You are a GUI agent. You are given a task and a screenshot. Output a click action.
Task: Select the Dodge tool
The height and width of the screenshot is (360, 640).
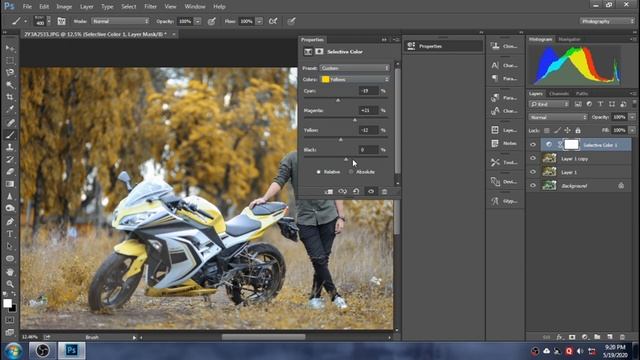tap(10, 208)
